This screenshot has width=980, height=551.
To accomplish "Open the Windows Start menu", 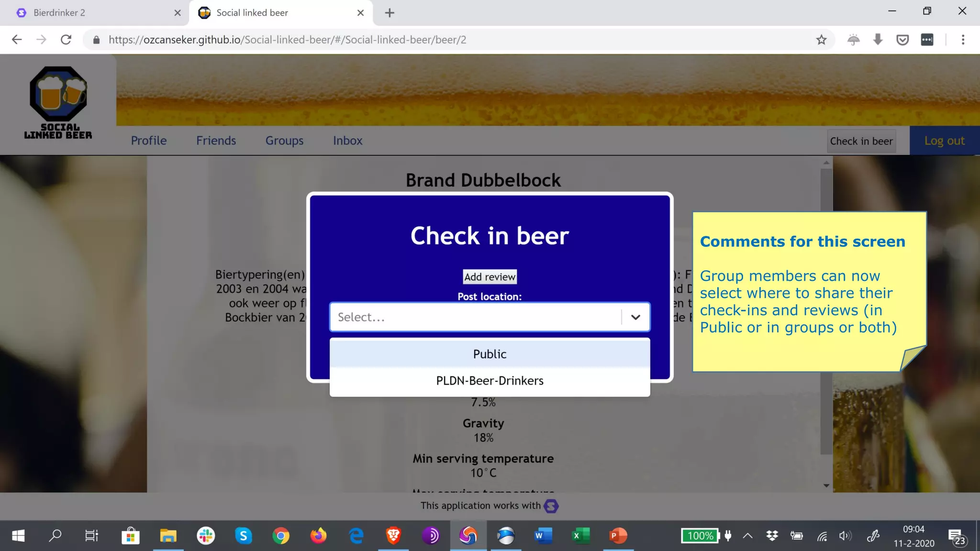I will [x=18, y=536].
